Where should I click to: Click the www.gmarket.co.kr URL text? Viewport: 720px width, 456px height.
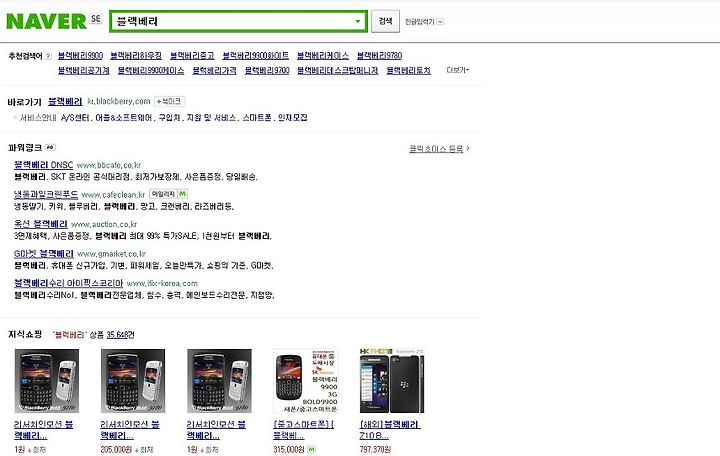[111, 254]
